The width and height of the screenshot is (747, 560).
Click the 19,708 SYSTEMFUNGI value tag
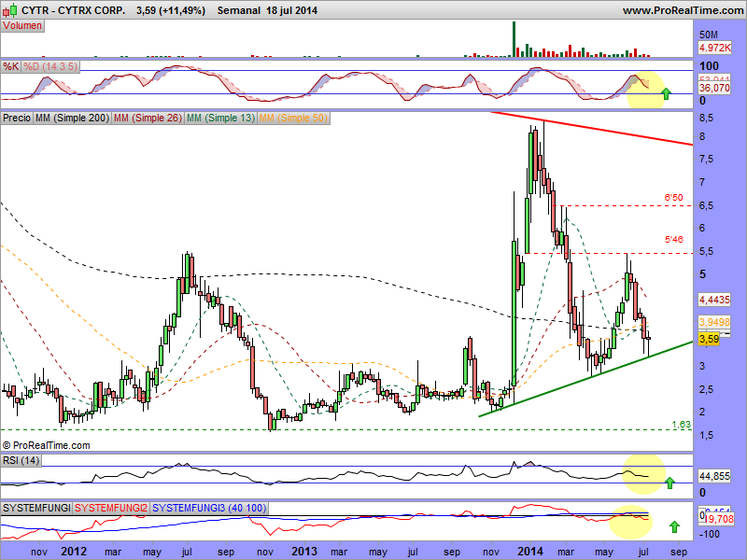[x=719, y=519]
